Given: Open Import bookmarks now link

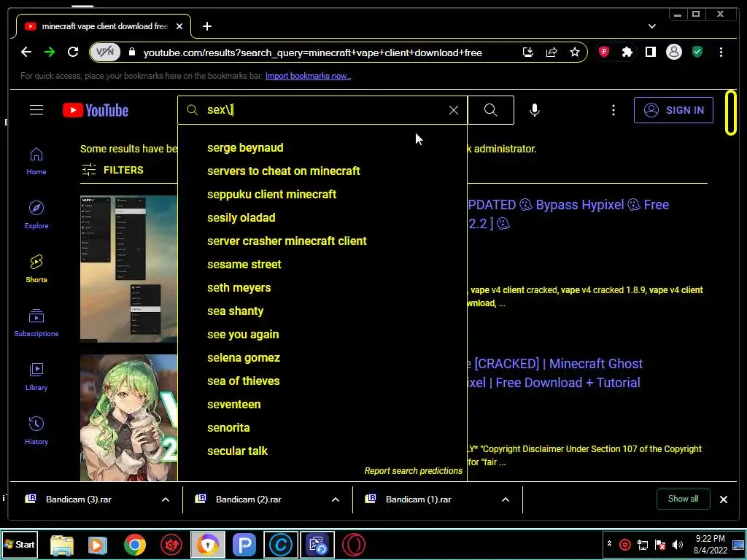Looking at the screenshot, I should [308, 76].
